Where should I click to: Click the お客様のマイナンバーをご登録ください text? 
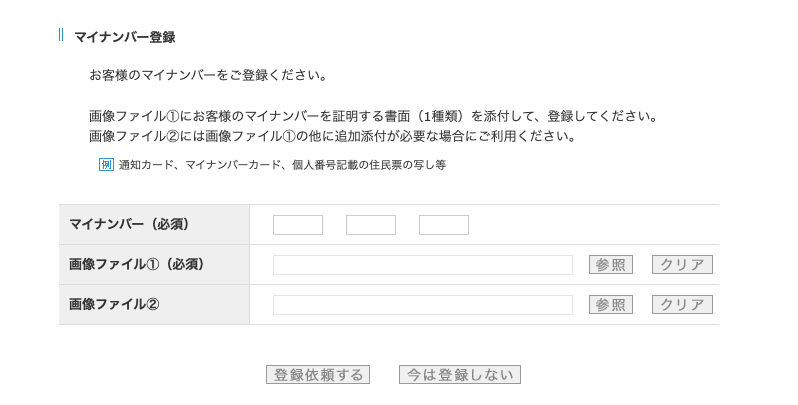click(208, 75)
